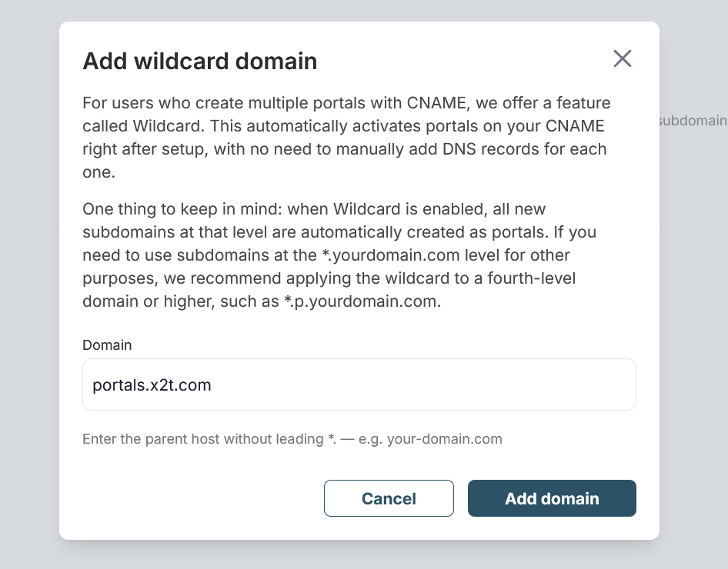This screenshot has height=569, width=728.
Task: Click the helper text about parent host
Action: tap(292, 439)
